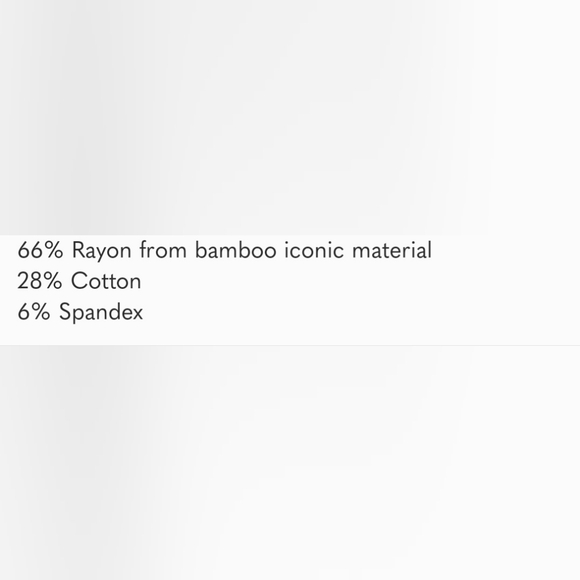Click the letter "R" starting Rayon
This screenshot has height=580, width=580.
[78, 250]
